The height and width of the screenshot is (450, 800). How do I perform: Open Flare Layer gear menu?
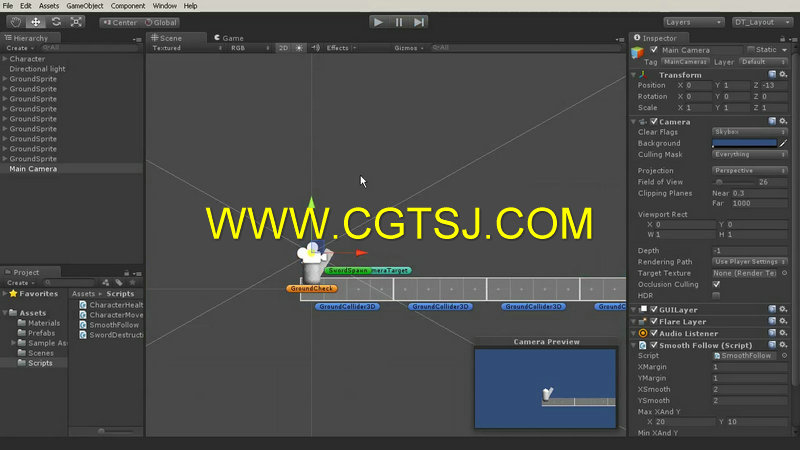784,321
